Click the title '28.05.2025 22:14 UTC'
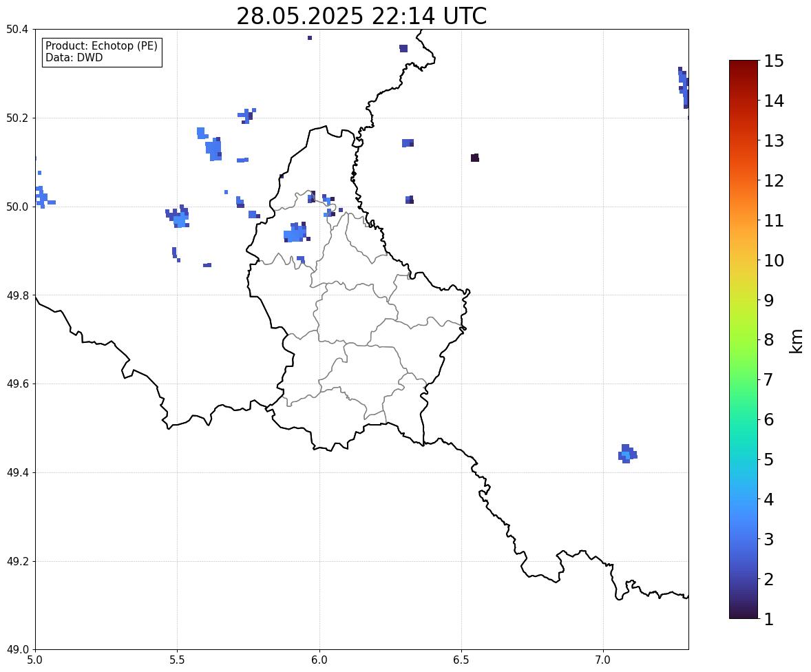The image size is (811, 672). pyautogui.click(x=361, y=16)
